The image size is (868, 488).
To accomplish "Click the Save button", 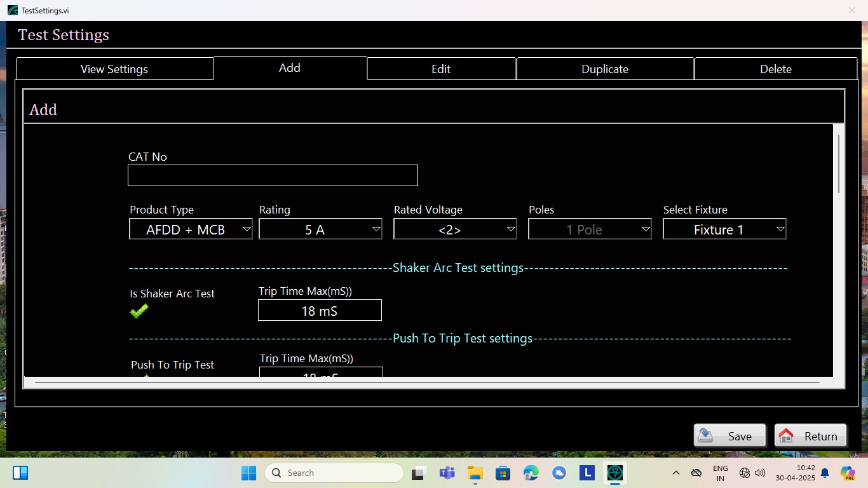I will coord(729,436).
